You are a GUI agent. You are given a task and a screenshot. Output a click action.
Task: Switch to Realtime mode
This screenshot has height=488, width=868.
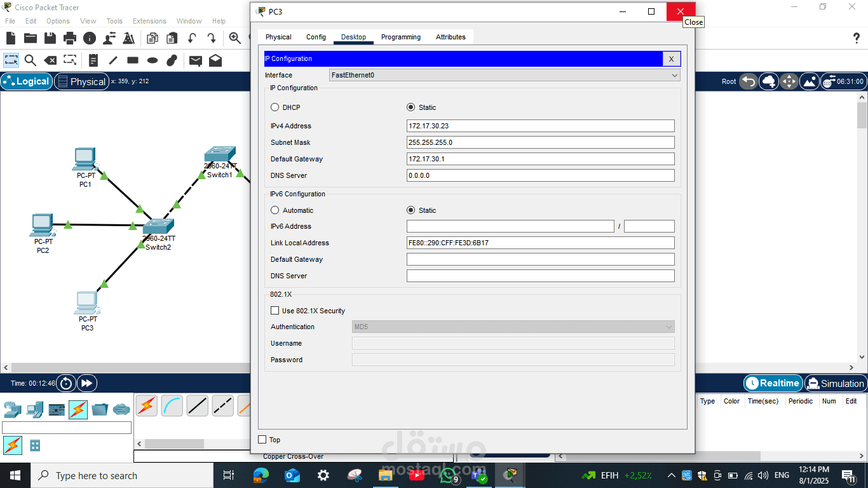(x=773, y=383)
